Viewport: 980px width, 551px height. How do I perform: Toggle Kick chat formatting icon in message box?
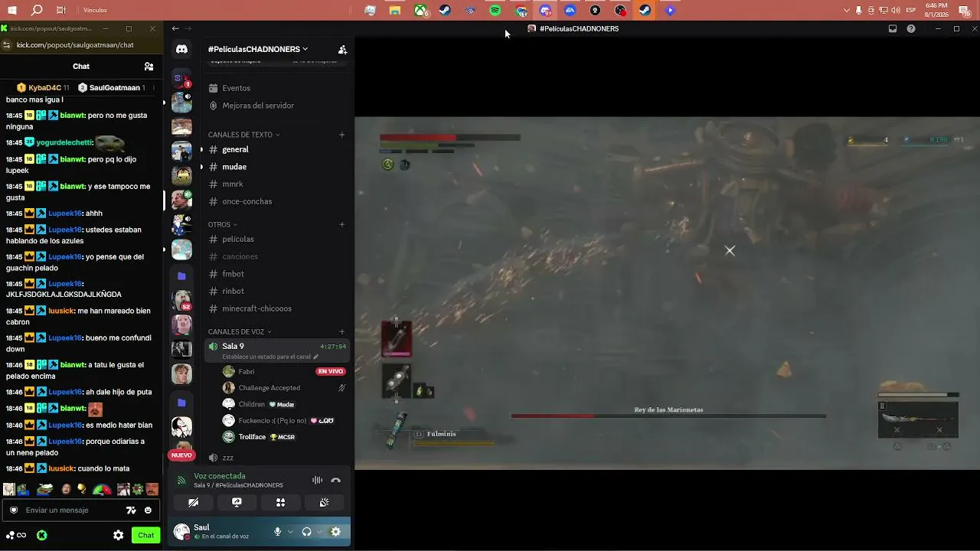pyautogui.click(x=131, y=510)
